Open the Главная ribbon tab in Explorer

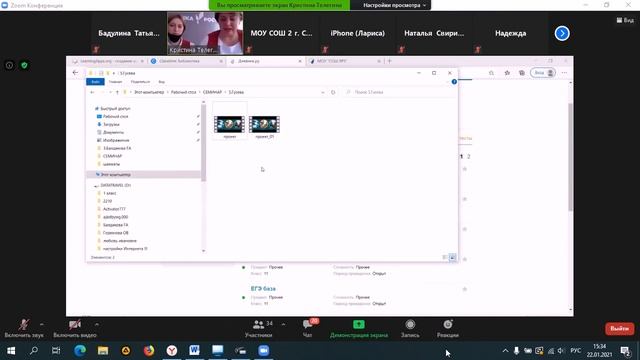click(x=115, y=82)
